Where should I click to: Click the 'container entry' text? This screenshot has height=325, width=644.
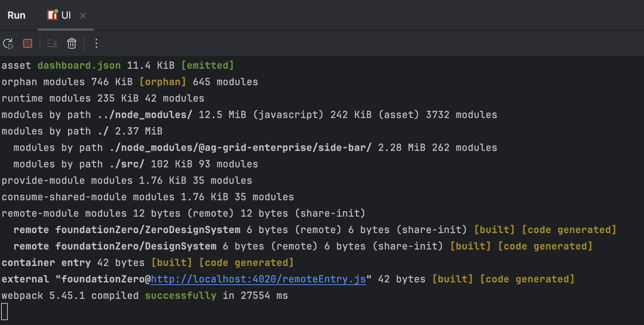click(46, 263)
